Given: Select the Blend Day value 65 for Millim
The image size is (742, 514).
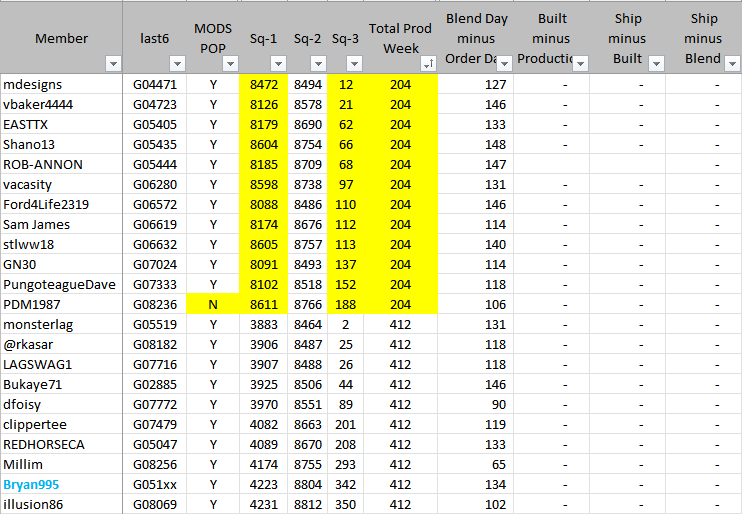Looking at the screenshot, I should pyautogui.click(x=476, y=465).
